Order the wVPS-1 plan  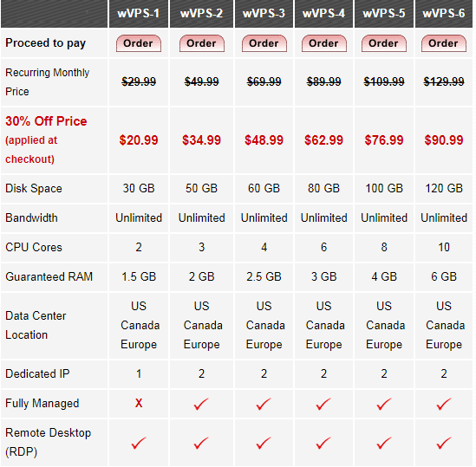(x=139, y=43)
